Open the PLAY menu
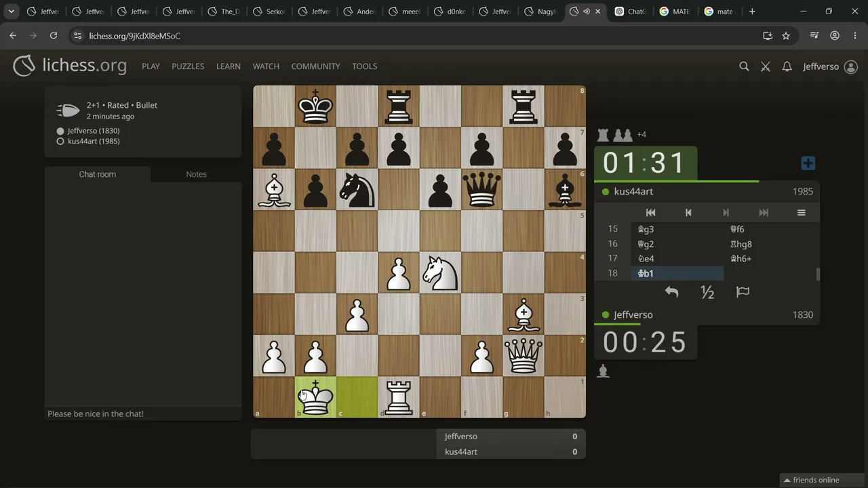The height and width of the screenshot is (488, 868). coord(151,66)
